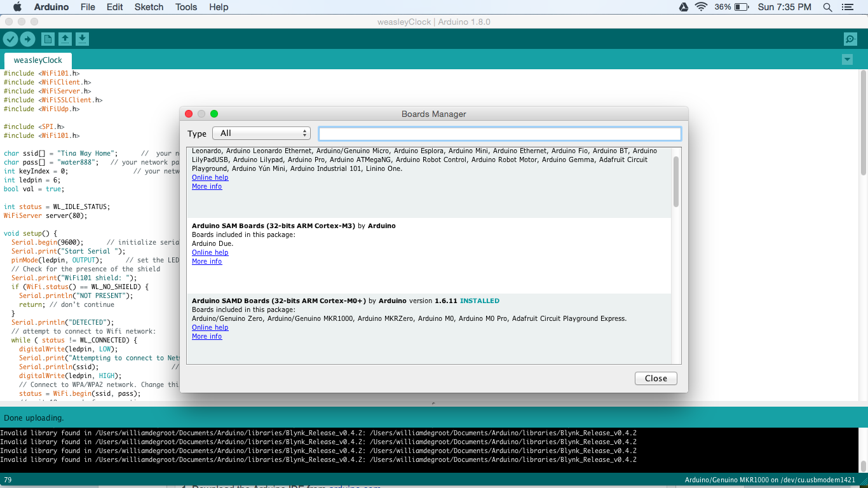
Task: Click the Upload arrow icon
Action: (27, 39)
